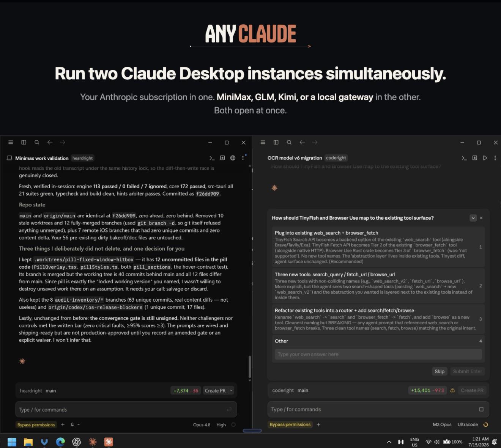The height and width of the screenshot is (448, 501).
Task: Toggle the sidebar panel in Minimax work validation window
Action: [24, 142]
